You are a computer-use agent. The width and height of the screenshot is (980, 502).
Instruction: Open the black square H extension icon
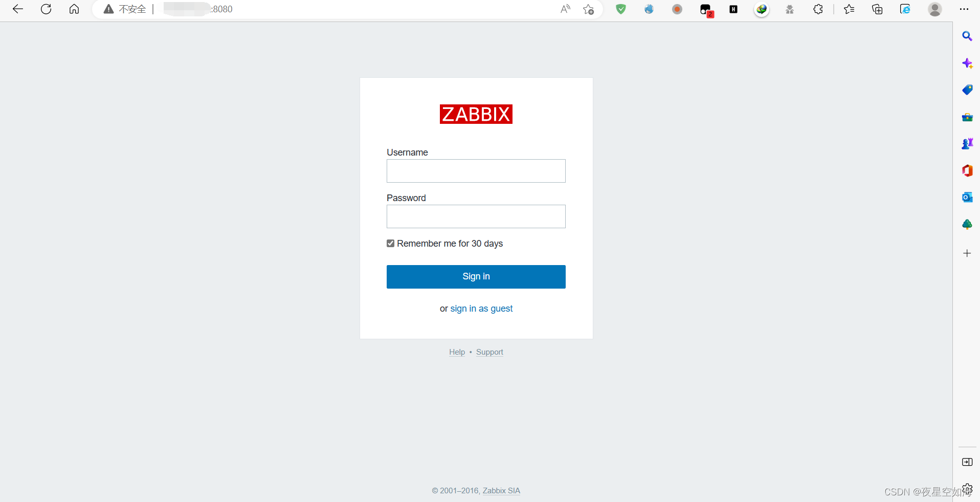point(733,9)
